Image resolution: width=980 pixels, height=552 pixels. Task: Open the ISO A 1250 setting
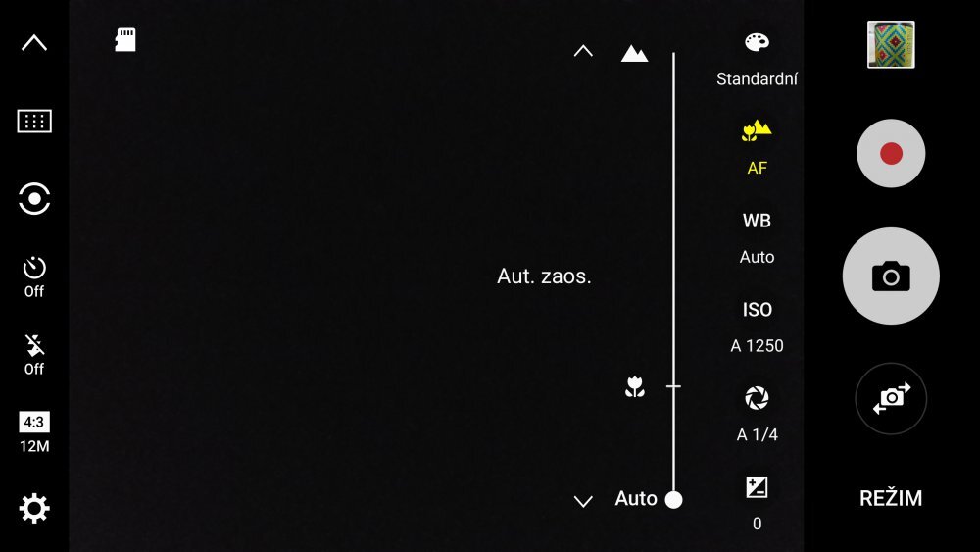(x=757, y=326)
